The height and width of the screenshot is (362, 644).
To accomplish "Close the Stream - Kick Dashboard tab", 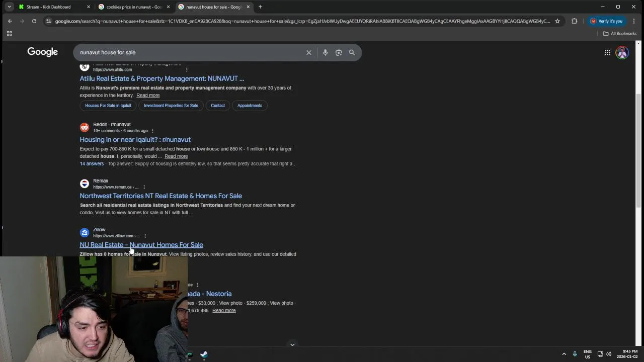I will (89, 7).
